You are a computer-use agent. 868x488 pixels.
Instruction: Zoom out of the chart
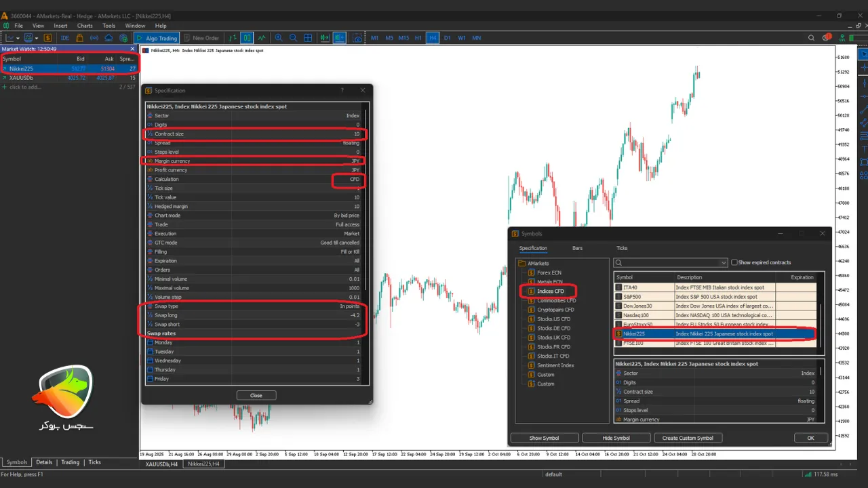[x=293, y=38]
